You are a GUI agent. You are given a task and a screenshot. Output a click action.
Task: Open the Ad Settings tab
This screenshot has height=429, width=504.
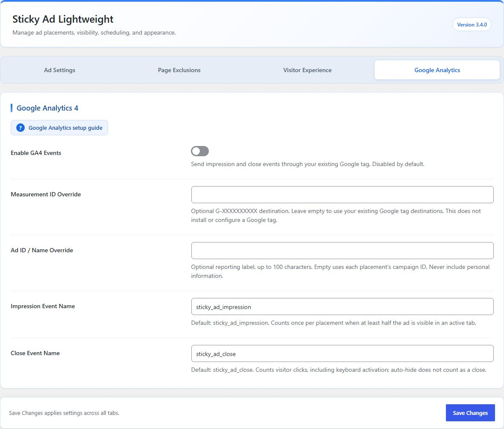coord(59,70)
